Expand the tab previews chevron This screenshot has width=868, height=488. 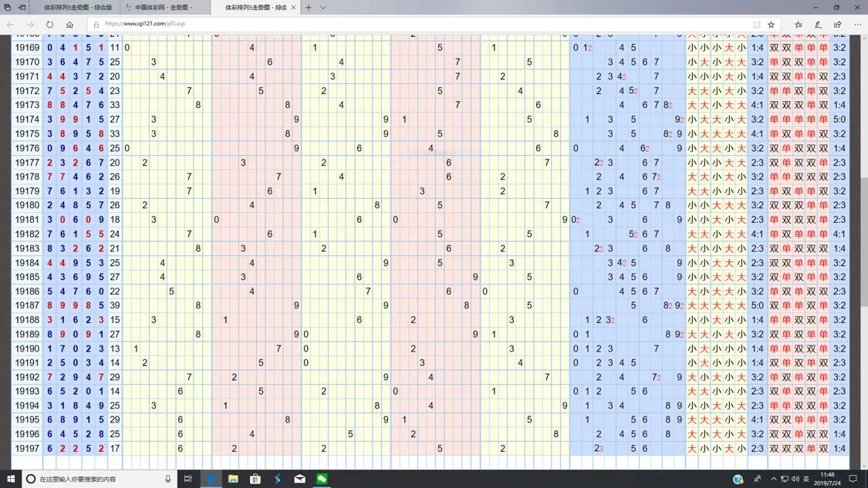(x=323, y=8)
